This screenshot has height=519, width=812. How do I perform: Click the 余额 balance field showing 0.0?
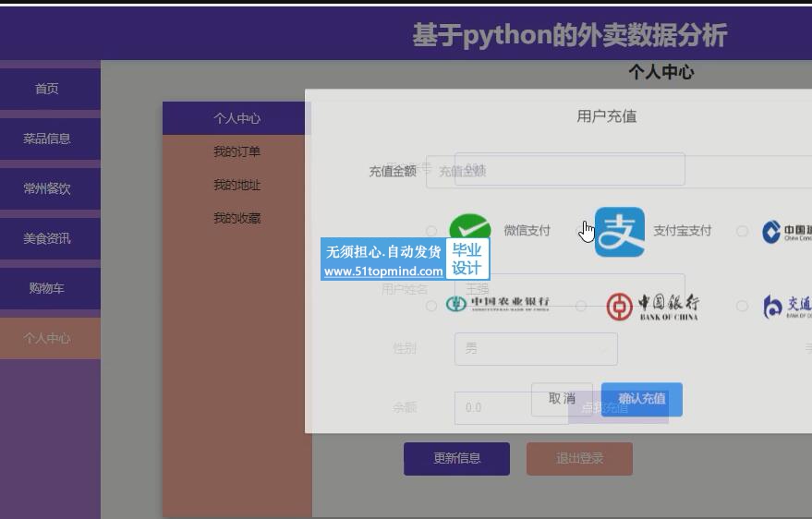(511, 408)
